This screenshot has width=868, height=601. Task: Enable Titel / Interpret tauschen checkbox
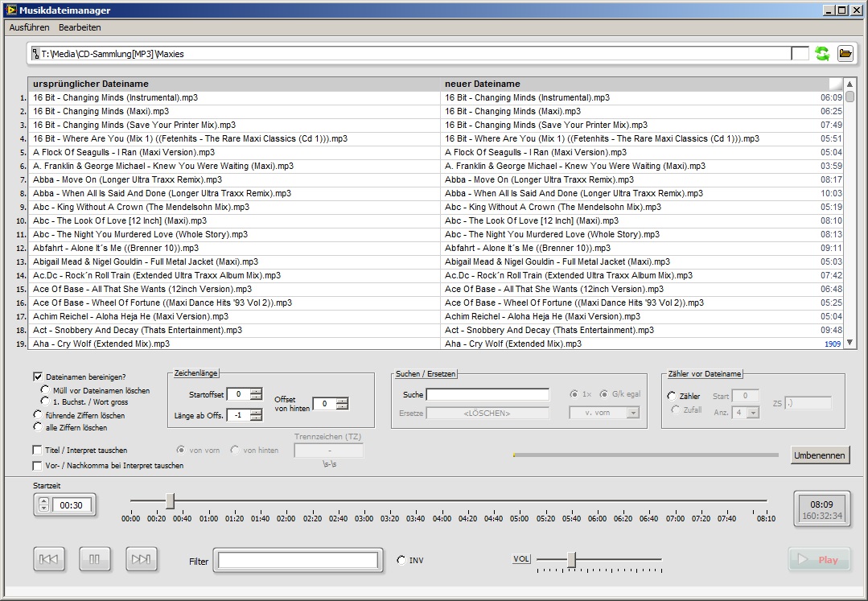click(x=38, y=451)
